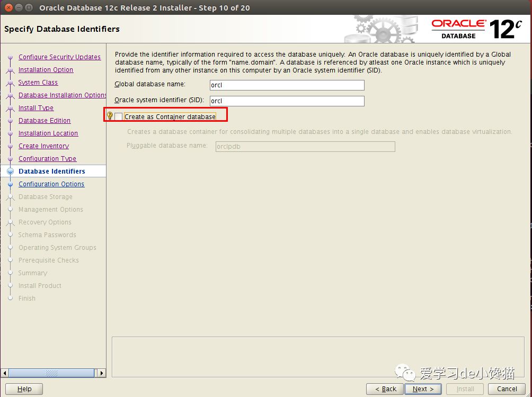Go to Database Edition step

point(45,120)
